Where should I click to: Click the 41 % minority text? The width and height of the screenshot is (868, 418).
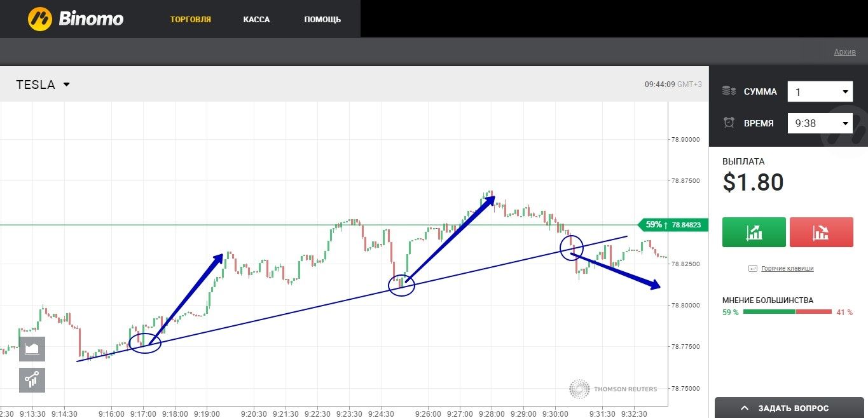[x=844, y=313]
